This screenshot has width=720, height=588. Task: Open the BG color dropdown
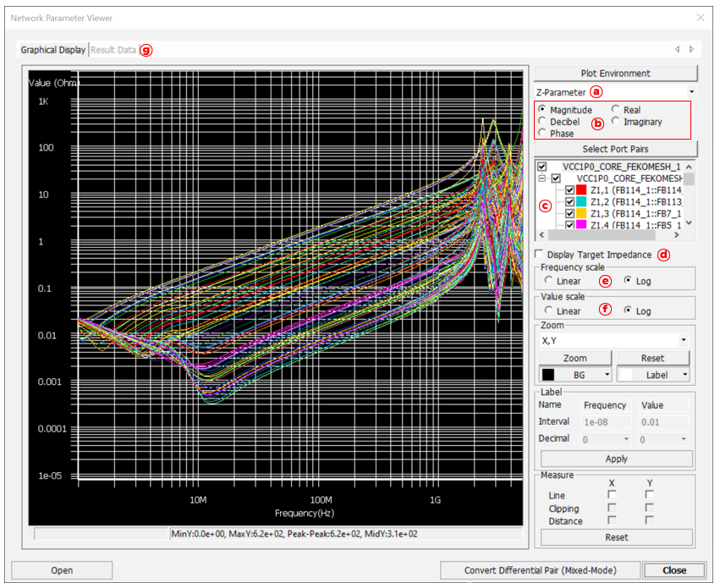pos(607,375)
